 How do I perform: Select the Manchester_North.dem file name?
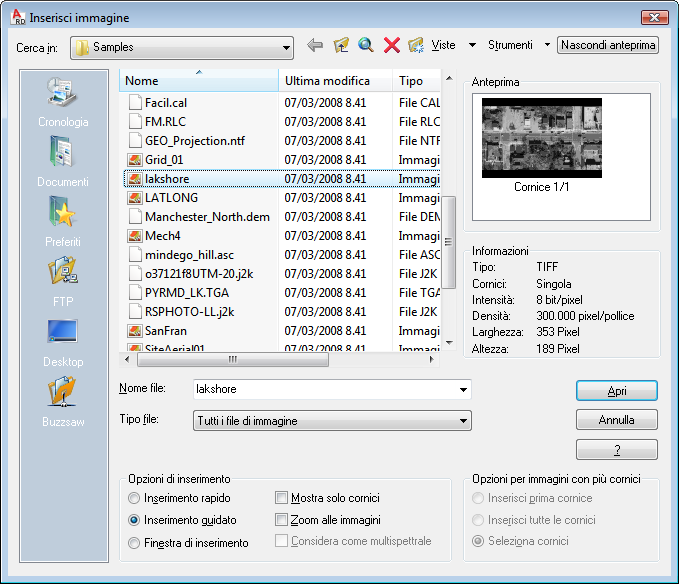click(207, 217)
